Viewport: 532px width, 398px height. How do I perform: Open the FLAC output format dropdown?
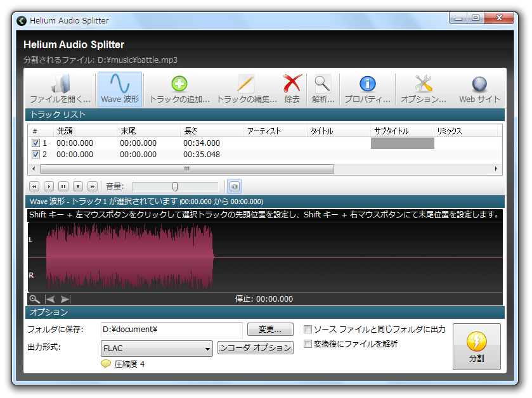(157, 349)
